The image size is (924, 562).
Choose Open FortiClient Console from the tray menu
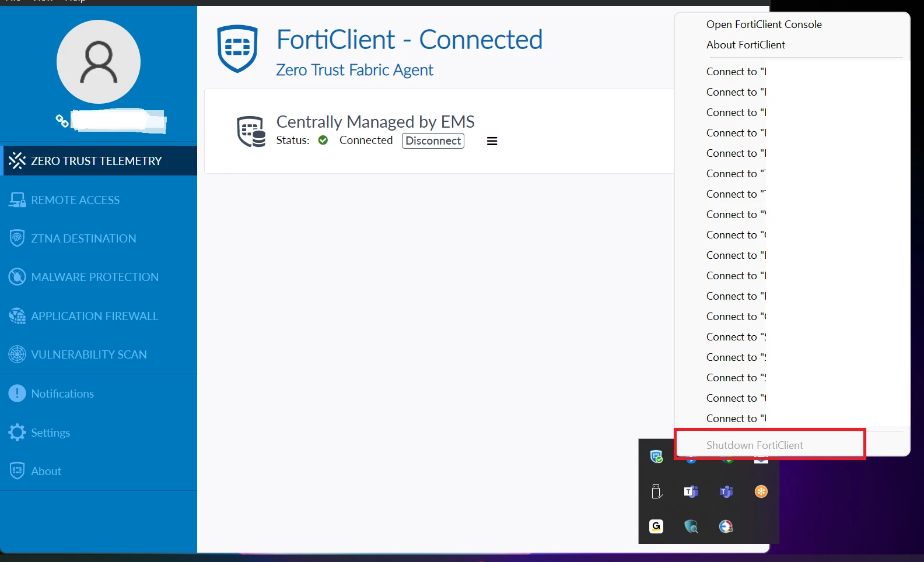[x=764, y=24]
